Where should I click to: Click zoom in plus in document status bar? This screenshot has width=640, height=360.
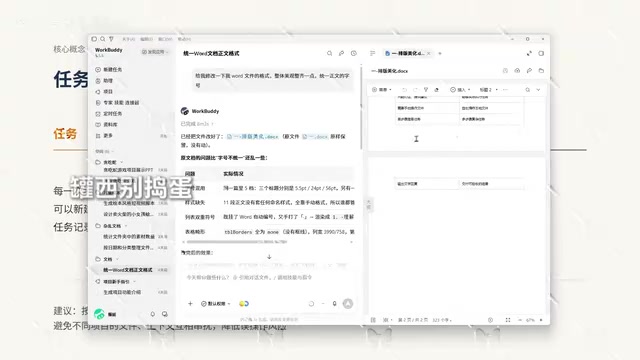[x=541, y=320]
